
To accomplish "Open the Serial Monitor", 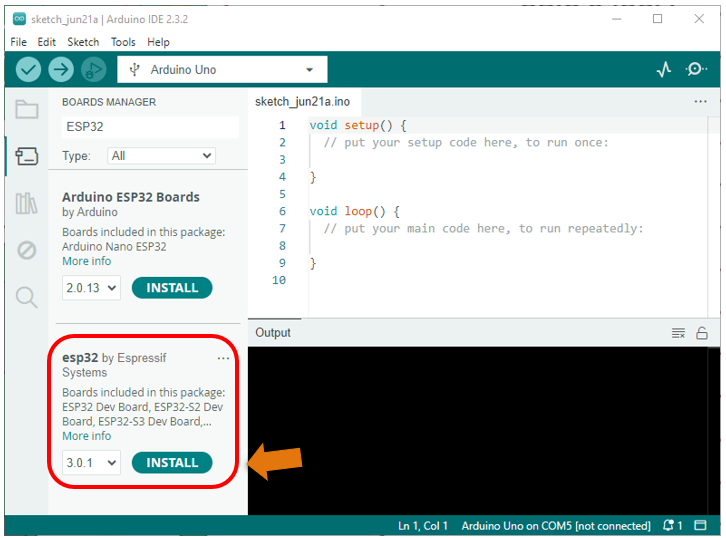I will point(696,69).
